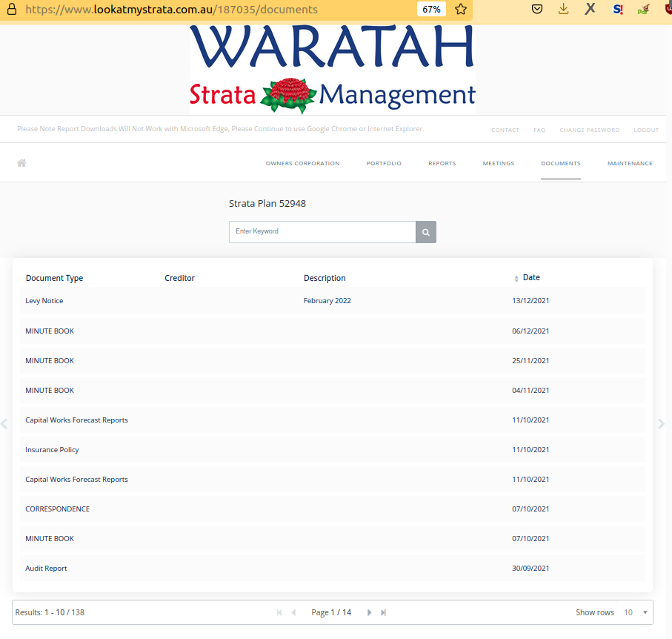Open the MINUTE BOOK dated 25/11/2021
672x639 pixels.
(333, 361)
